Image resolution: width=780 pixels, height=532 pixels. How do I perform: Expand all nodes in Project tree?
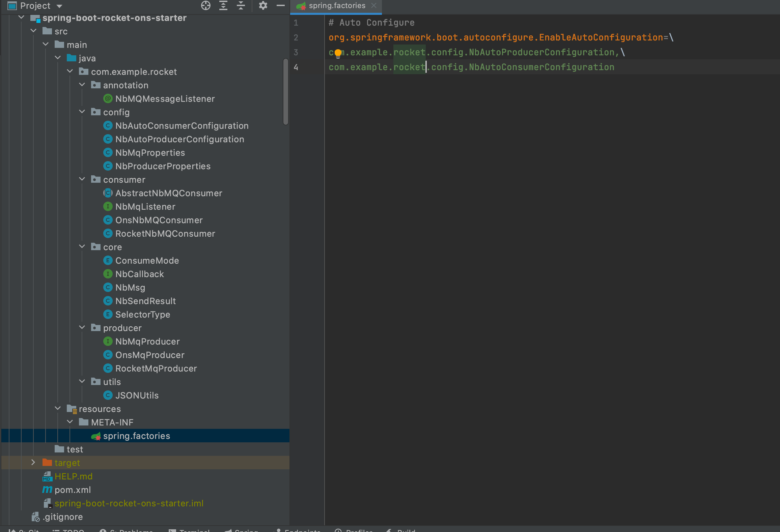click(223, 5)
